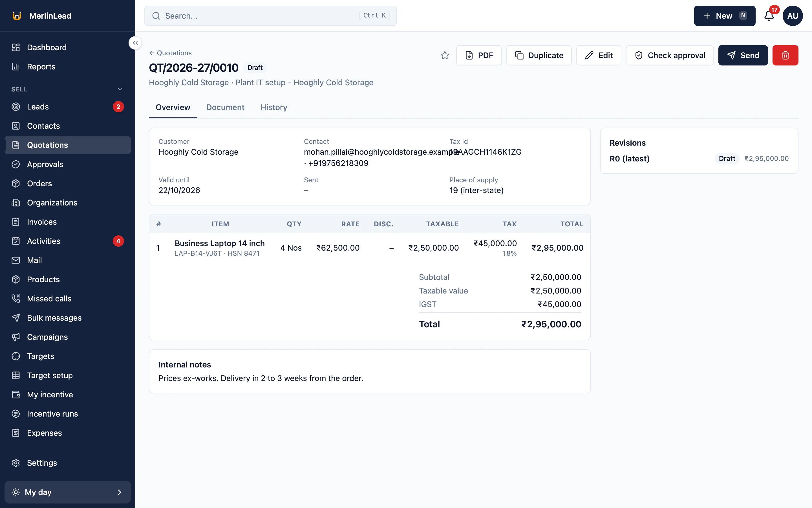This screenshot has height=508, width=812.
Task: Open Mail in sidebar
Action: coord(68,260)
